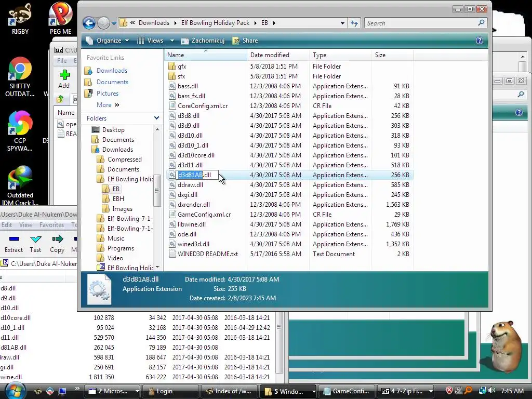
Task: Click the address bar Refresh button
Action: 354,23
